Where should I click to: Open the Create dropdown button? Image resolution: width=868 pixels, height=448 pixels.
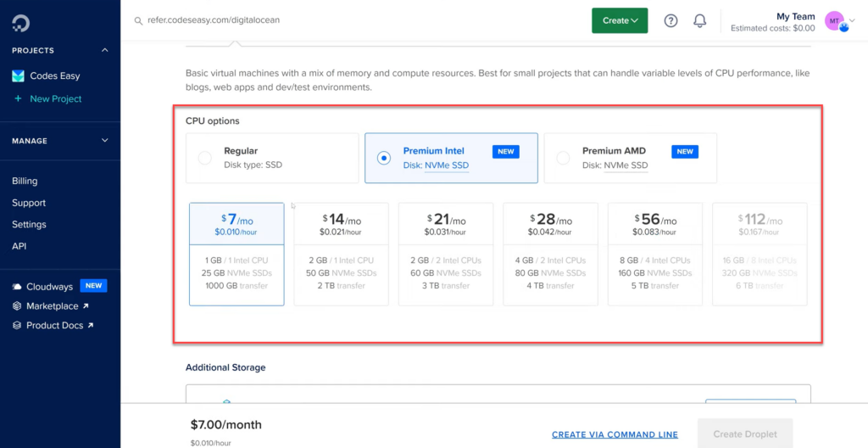[x=620, y=20]
